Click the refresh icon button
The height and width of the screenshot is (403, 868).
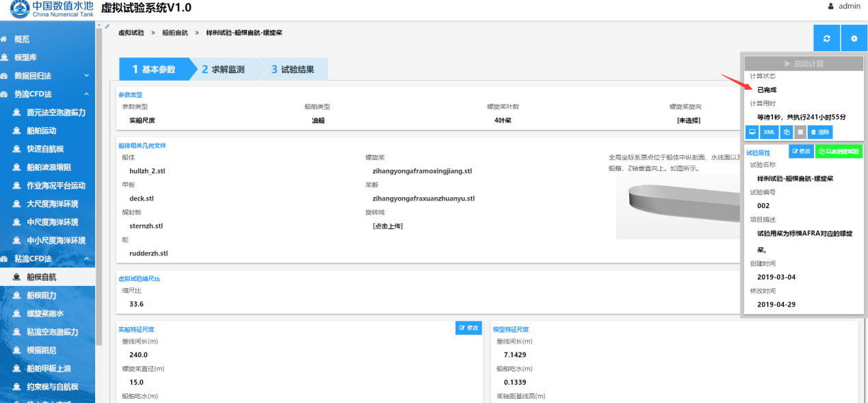coord(826,38)
